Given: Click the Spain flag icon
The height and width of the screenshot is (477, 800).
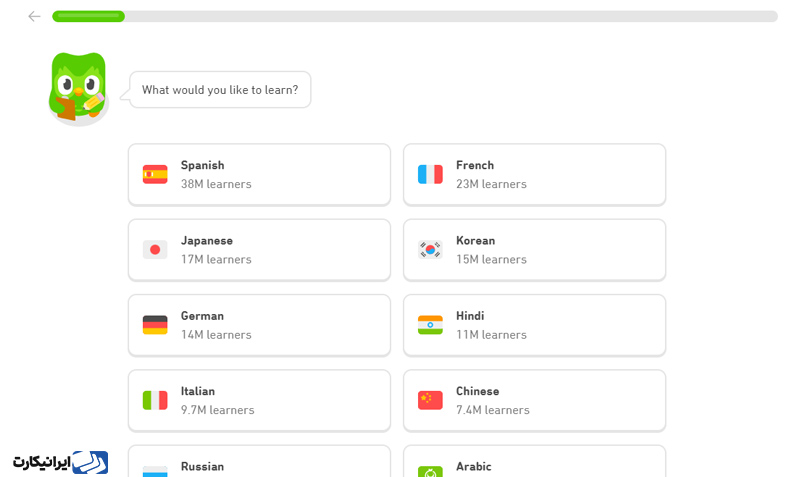Looking at the screenshot, I should 155,174.
